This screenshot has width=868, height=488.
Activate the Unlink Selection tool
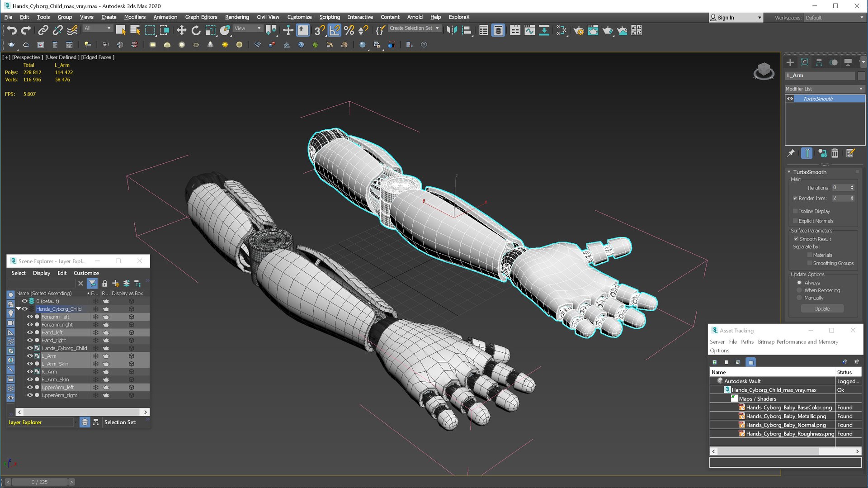[x=57, y=30]
